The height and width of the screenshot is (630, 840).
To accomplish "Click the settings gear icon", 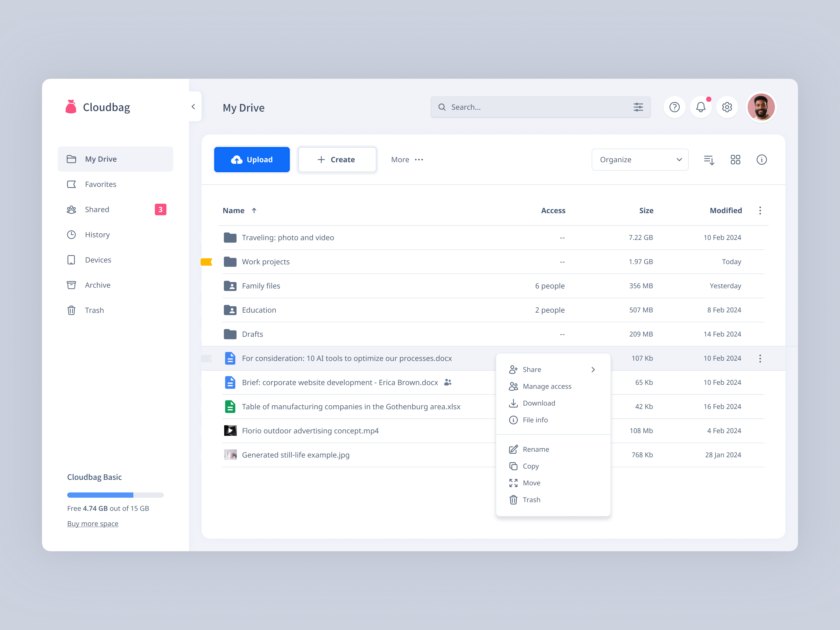I will tap(727, 107).
